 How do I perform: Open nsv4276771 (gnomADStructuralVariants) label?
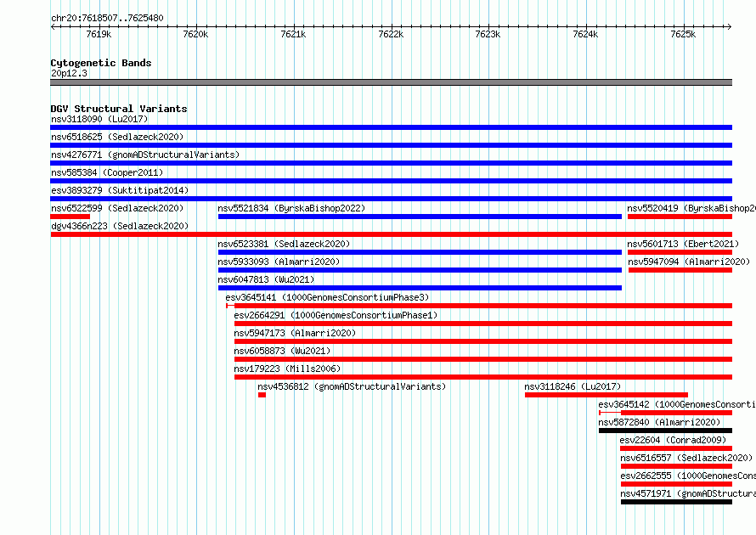pyautogui.click(x=145, y=155)
